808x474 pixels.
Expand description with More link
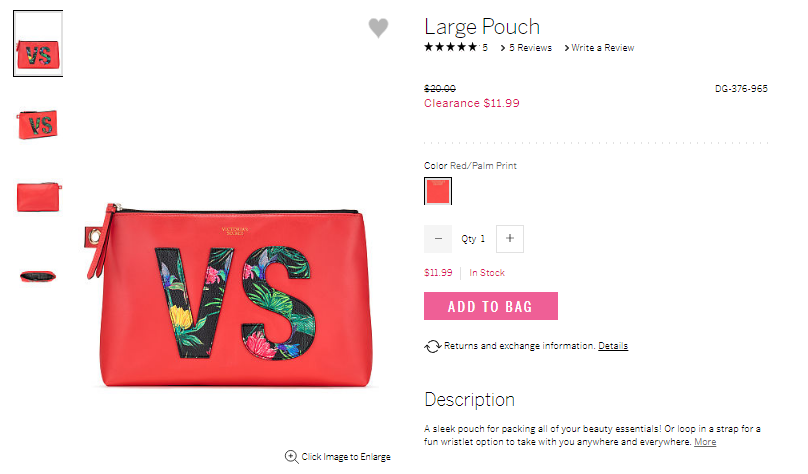pyautogui.click(x=705, y=442)
